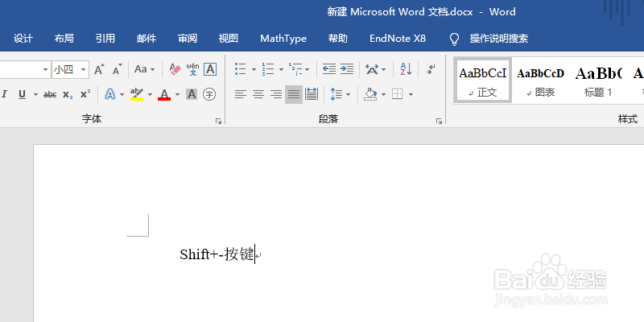The image size is (644, 322).
Task: Expand bullet list dropdown arrow
Action: pyautogui.click(x=254, y=69)
